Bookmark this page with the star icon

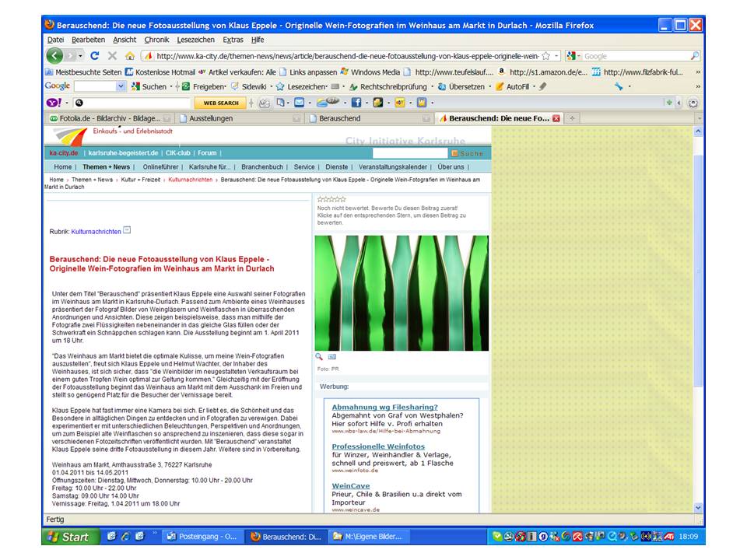(x=545, y=56)
